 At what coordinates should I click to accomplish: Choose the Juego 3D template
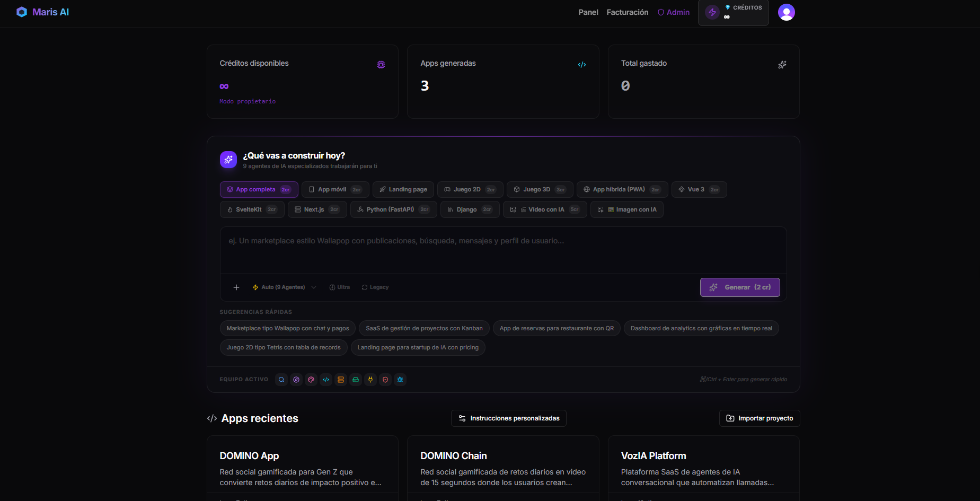pos(540,190)
